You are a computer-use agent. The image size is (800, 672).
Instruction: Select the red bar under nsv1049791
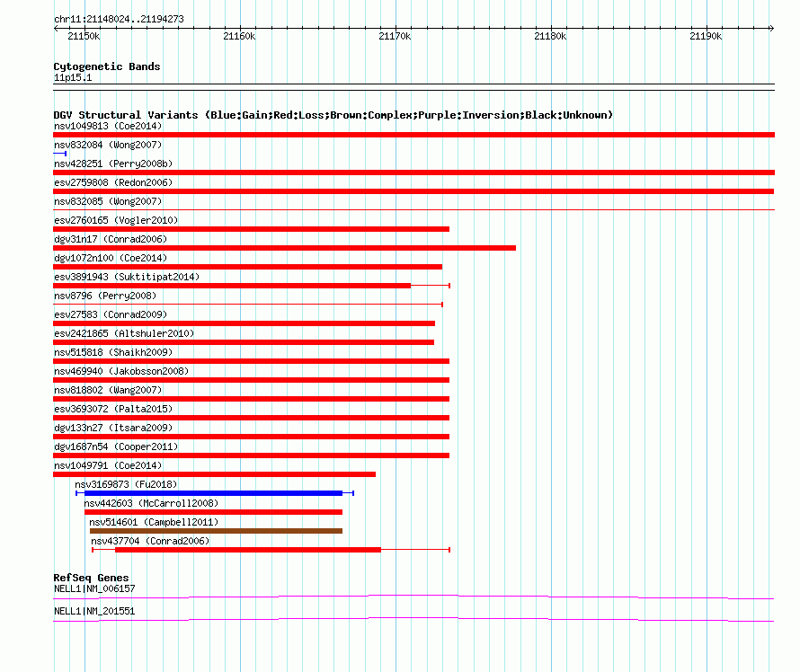(x=214, y=474)
